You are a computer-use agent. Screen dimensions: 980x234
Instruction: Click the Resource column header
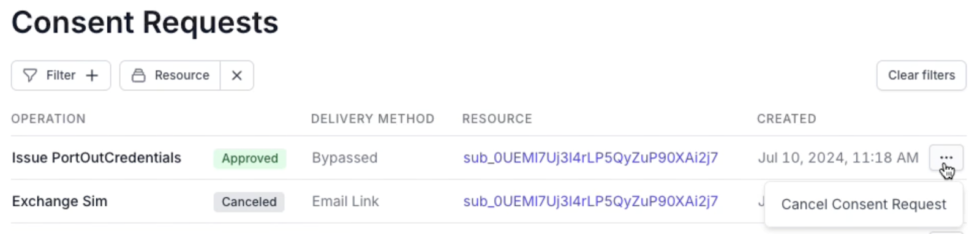(497, 119)
